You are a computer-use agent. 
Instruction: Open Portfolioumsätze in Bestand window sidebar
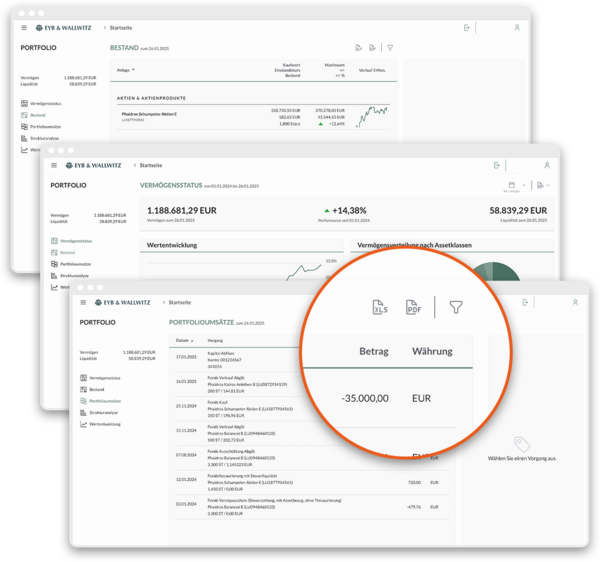pyautogui.click(x=46, y=127)
